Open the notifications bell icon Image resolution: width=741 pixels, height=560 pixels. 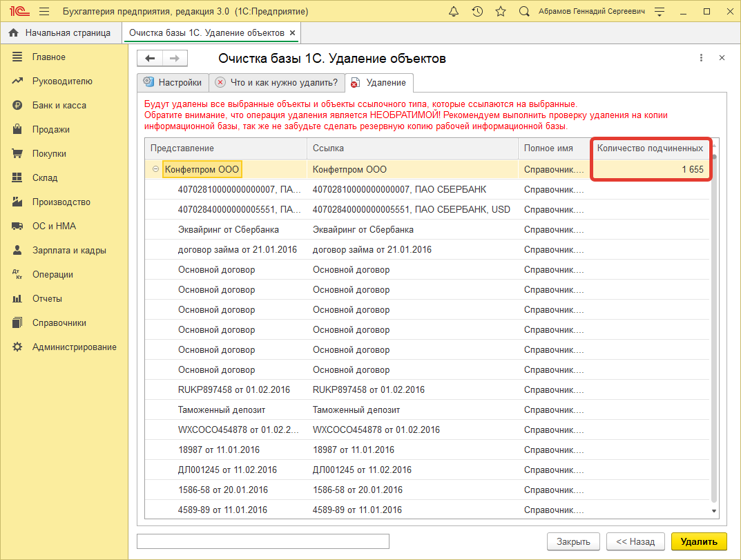[454, 12]
